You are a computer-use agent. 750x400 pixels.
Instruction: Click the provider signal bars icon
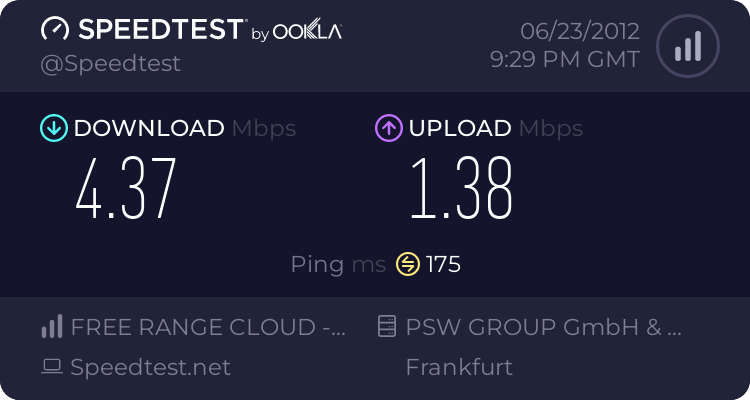click(52, 326)
